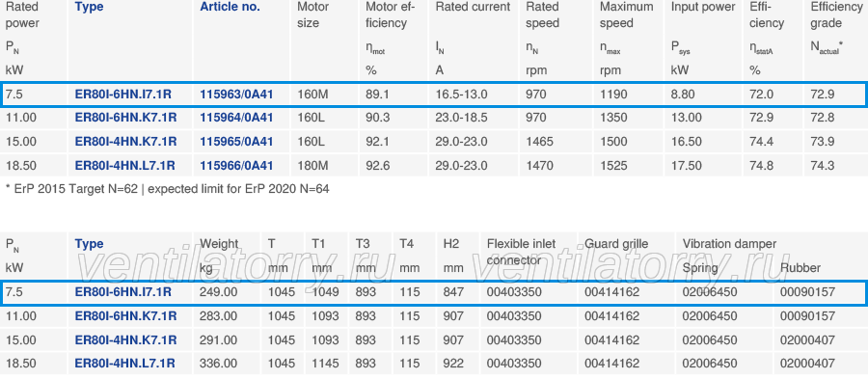
Task: Click the 'Article no.' column header
Action: 230,7
